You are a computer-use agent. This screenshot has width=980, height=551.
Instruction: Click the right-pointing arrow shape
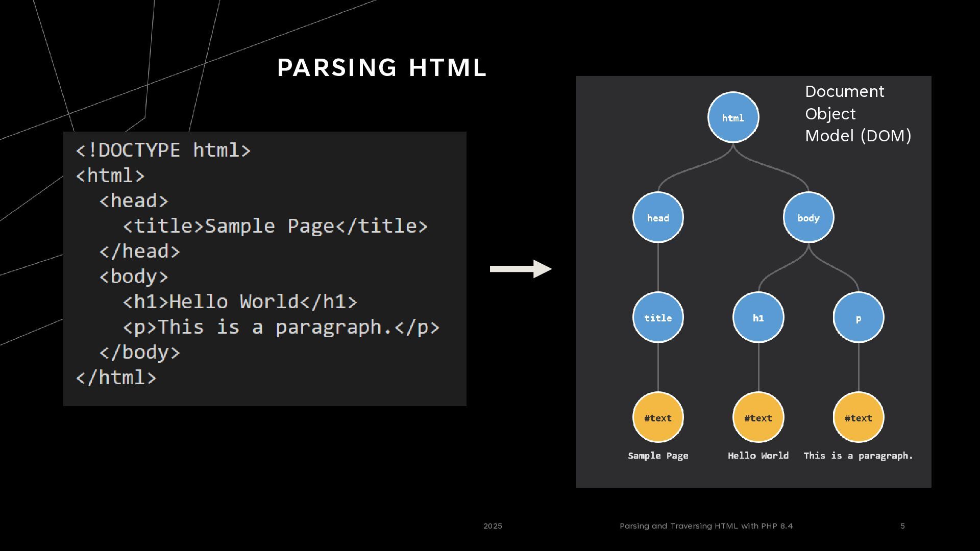tap(521, 269)
